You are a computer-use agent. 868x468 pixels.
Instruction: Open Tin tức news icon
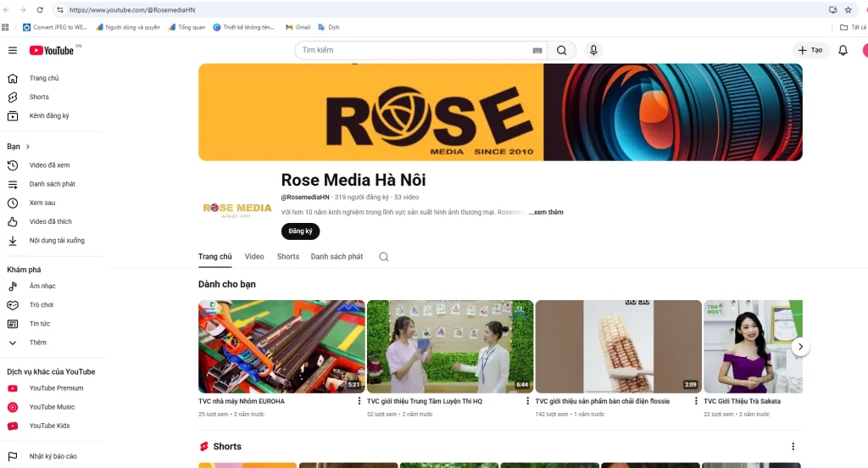tap(13, 324)
